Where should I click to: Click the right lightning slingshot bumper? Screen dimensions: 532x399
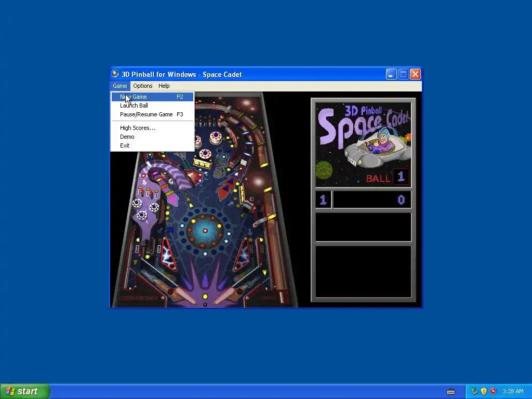[242, 255]
